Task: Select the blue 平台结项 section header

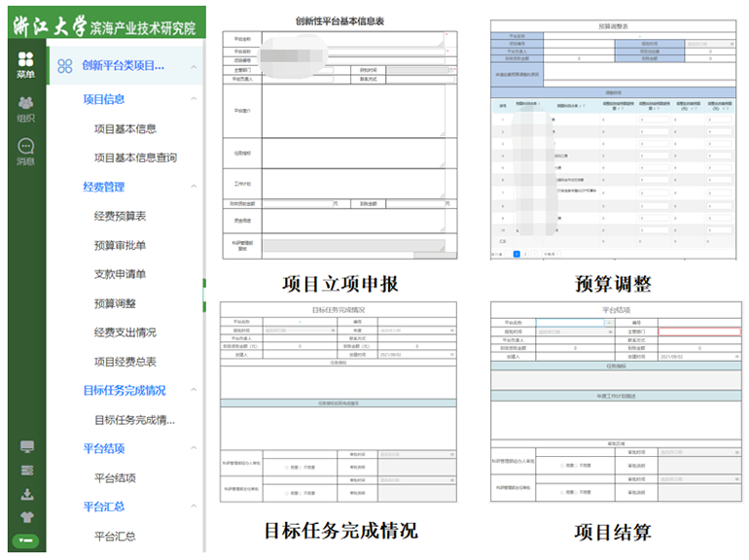Action: (x=104, y=449)
